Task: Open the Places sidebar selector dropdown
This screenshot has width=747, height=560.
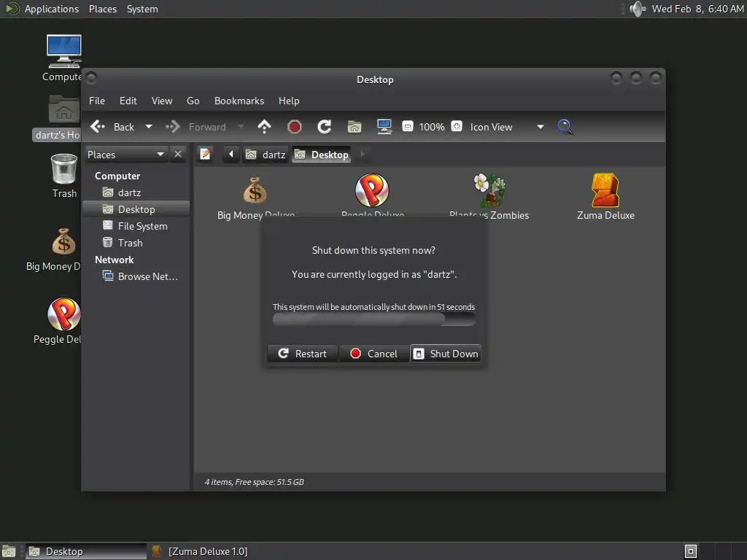Action: [125, 155]
